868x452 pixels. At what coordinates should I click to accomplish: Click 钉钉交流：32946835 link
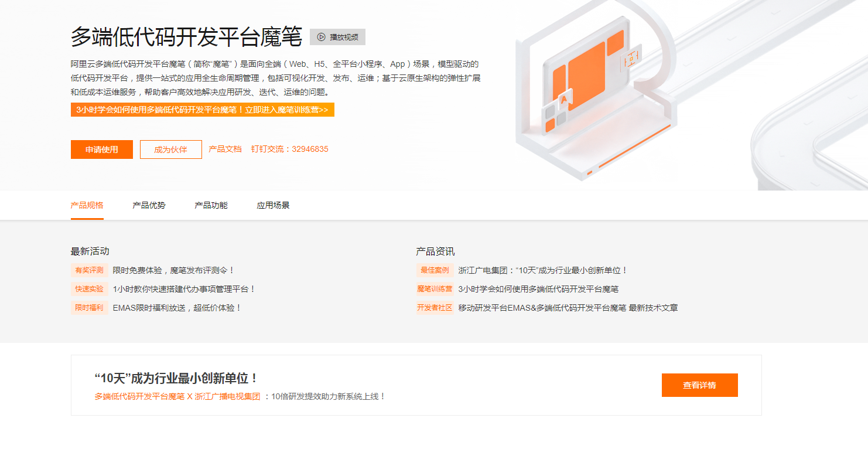coord(289,149)
